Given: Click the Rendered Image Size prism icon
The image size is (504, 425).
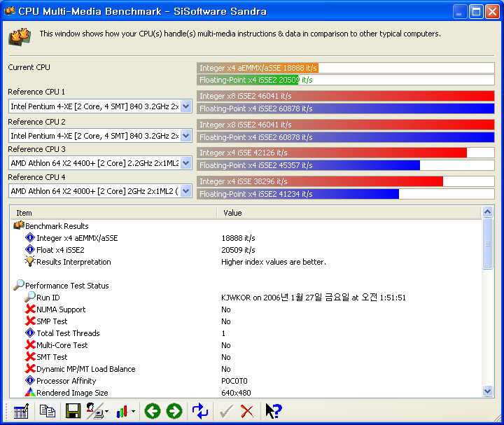Looking at the screenshot, I should point(30,392).
